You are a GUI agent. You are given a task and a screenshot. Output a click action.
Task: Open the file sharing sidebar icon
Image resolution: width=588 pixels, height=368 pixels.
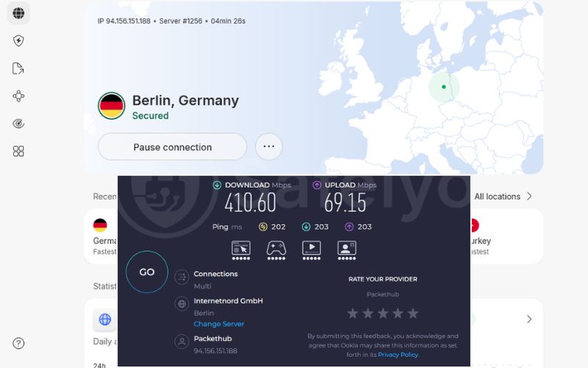coord(18,68)
